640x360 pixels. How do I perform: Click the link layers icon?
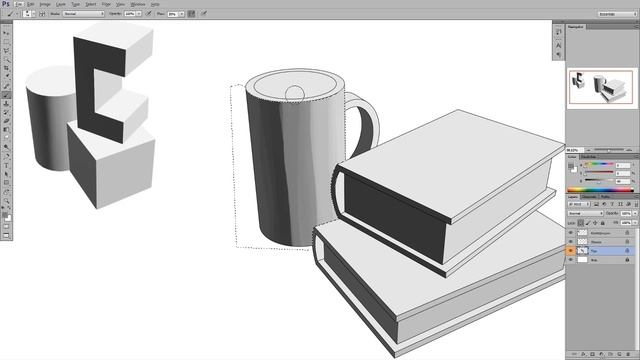pos(574,354)
